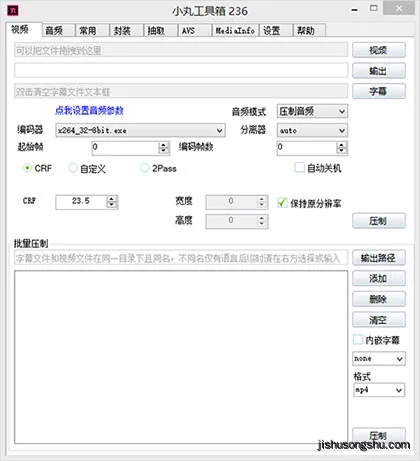This screenshot has height=461, width=420.
Task: Uncheck the 保持原分辨率 checkbox
Action: pos(282,202)
